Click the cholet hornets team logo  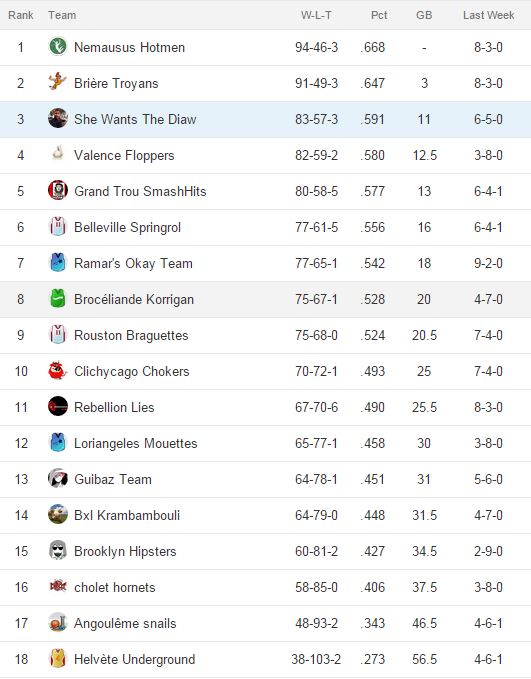[x=58, y=586]
